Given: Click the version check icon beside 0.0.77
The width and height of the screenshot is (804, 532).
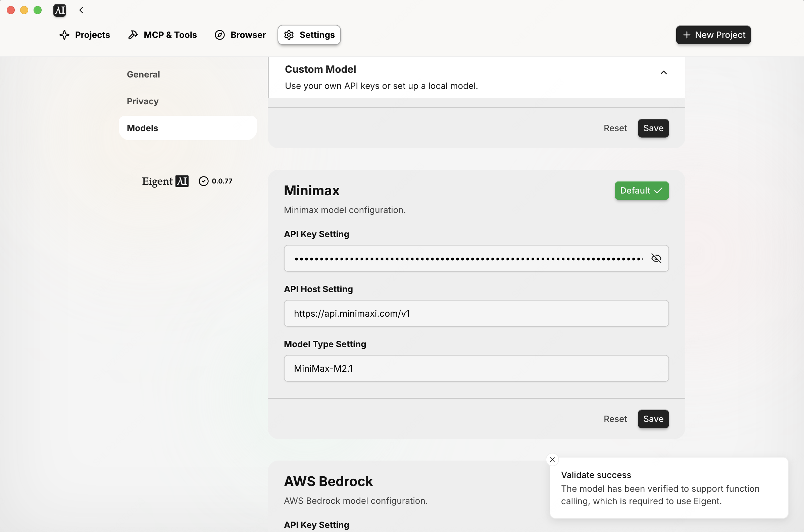Looking at the screenshot, I should point(203,181).
